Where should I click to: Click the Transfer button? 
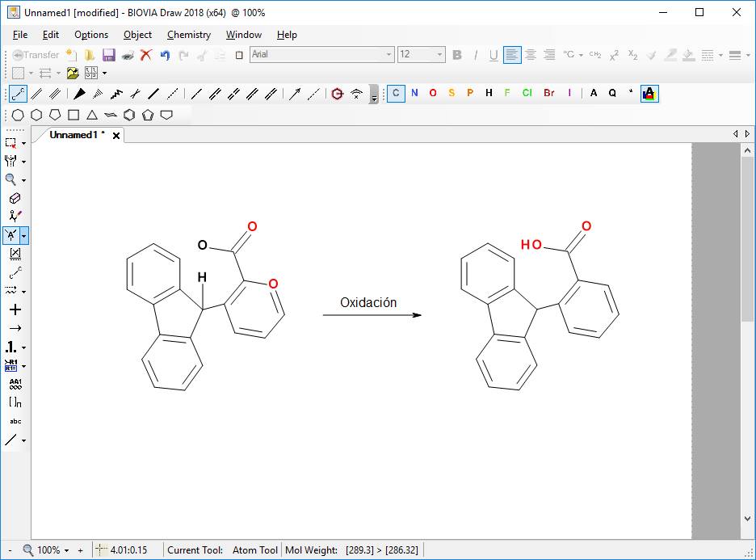36,55
